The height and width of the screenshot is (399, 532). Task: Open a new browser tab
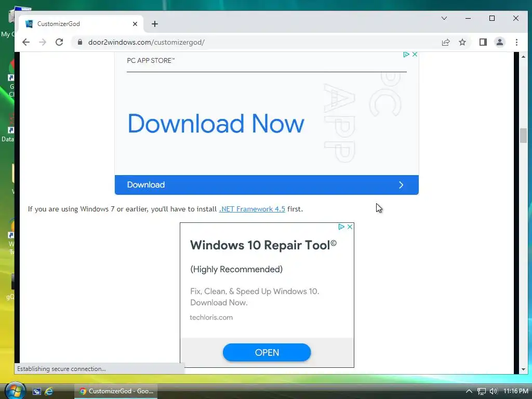(x=155, y=24)
